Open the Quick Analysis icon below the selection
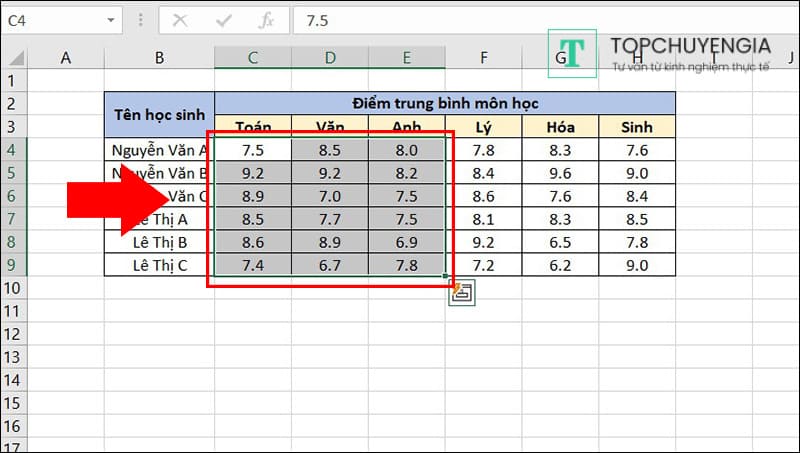Screen dimensions: 800x453 pos(462,293)
